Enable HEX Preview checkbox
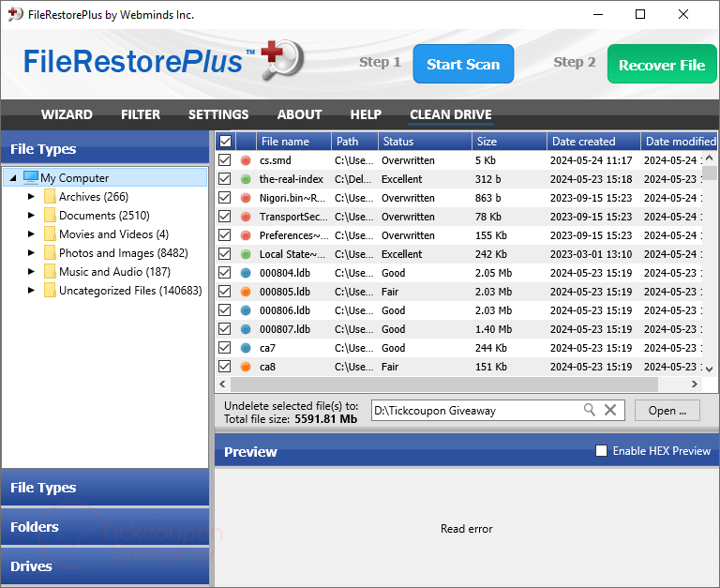This screenshot has width=720, height=588. point(601,451)
